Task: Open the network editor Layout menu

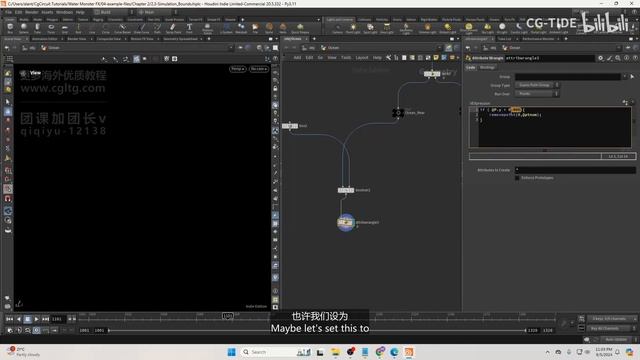Action: (362, 58)
